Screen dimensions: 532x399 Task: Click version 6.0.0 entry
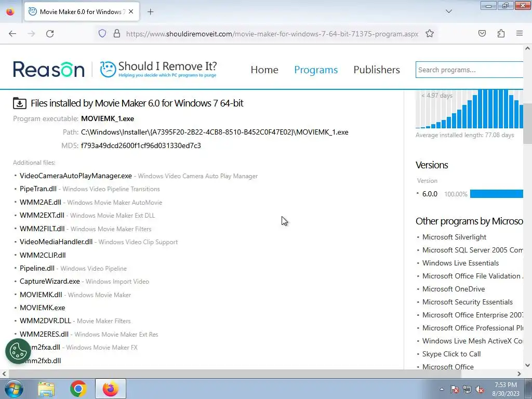pyautogui.click(x=430, y=194)
